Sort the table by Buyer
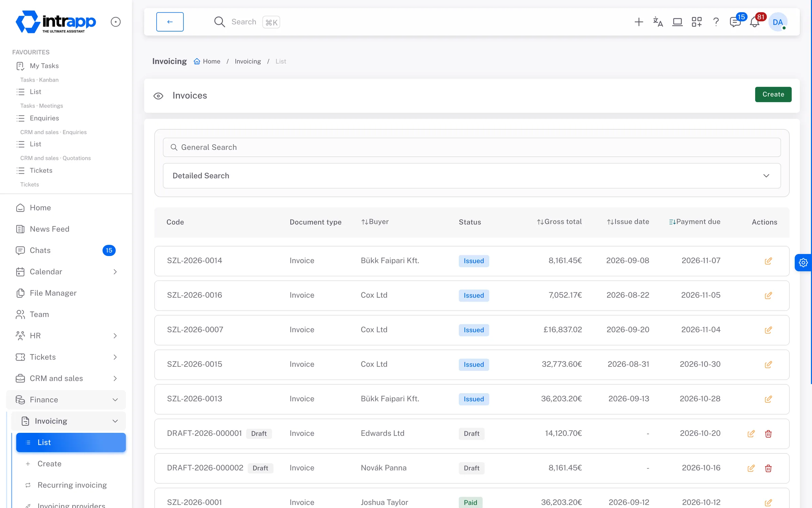Viewport: 812px width, 508px height. point(375,222)
